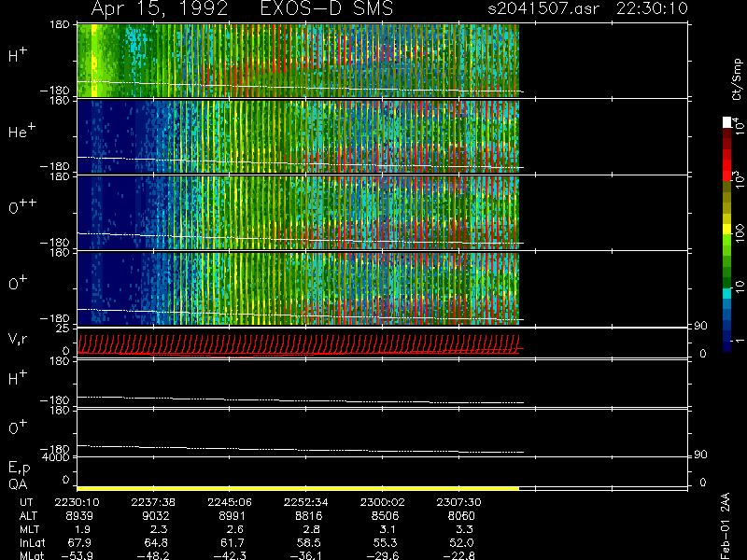
Task: Click the H+ label of the top spectrogram
Action: point(18,55)
